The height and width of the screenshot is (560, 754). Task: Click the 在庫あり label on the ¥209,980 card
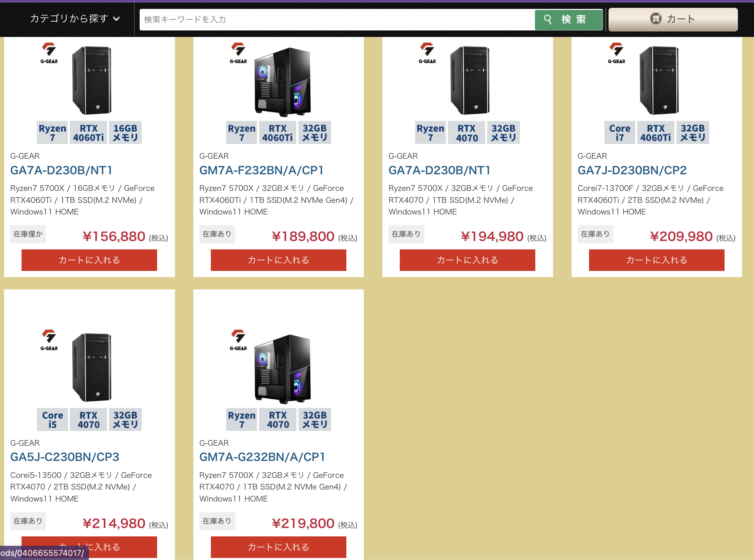point(596,234)
